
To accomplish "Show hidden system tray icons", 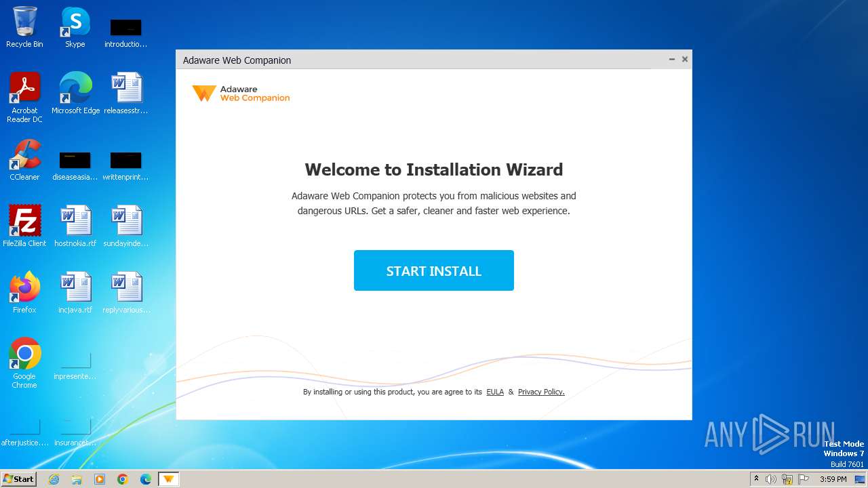I will pyautogui.click(x=756, y=479).
